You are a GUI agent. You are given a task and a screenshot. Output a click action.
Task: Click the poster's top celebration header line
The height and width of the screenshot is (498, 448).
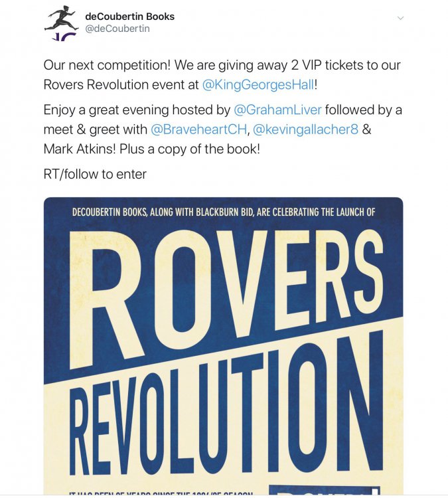[224, 212]
